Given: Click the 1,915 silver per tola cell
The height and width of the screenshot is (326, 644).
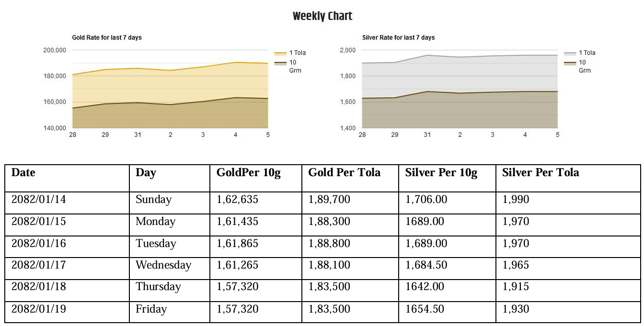Looking at the screenshot, I should pos(516,287).
